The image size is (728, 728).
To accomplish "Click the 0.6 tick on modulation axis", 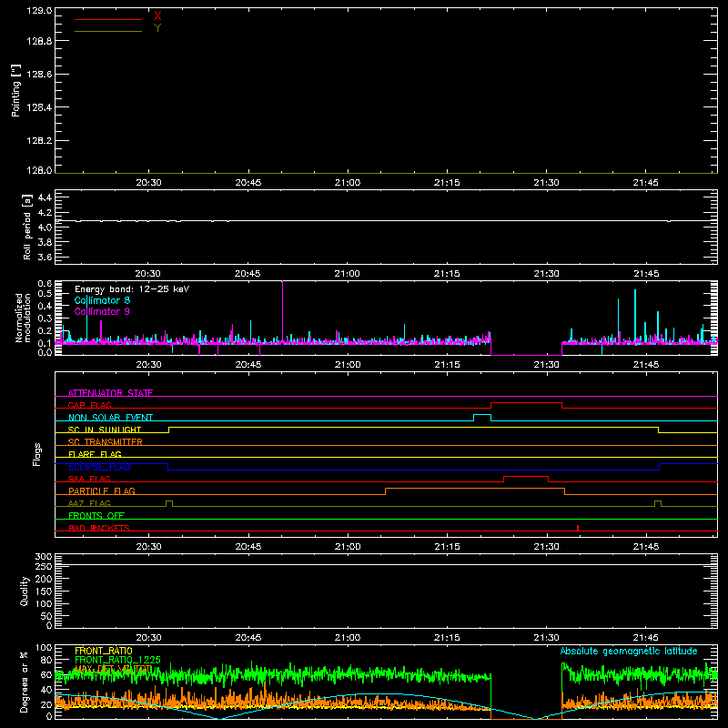I will [45, 283].
